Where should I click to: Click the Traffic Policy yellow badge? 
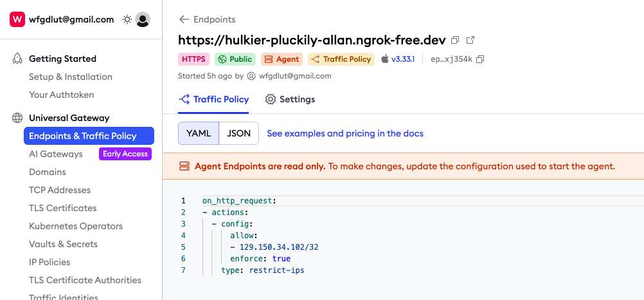341,59
